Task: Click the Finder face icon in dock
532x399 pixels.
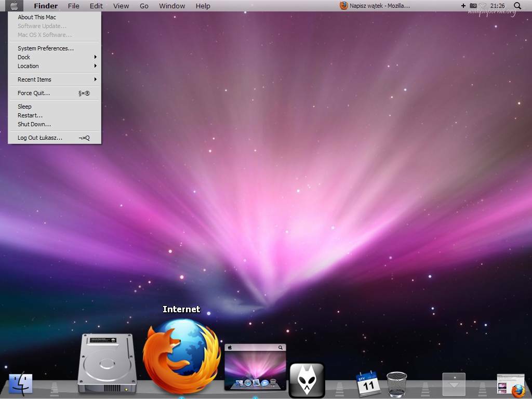Action: coord(21,383)
